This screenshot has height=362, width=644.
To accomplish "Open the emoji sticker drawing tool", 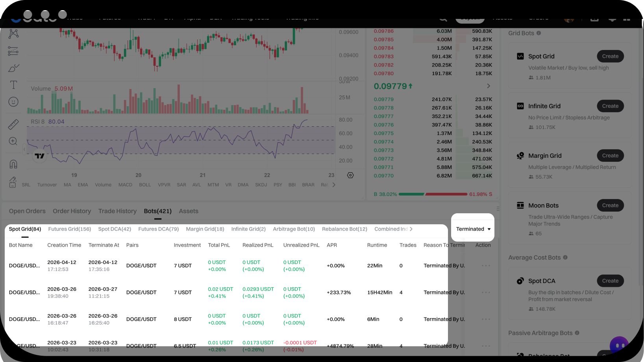I will 13,102.
